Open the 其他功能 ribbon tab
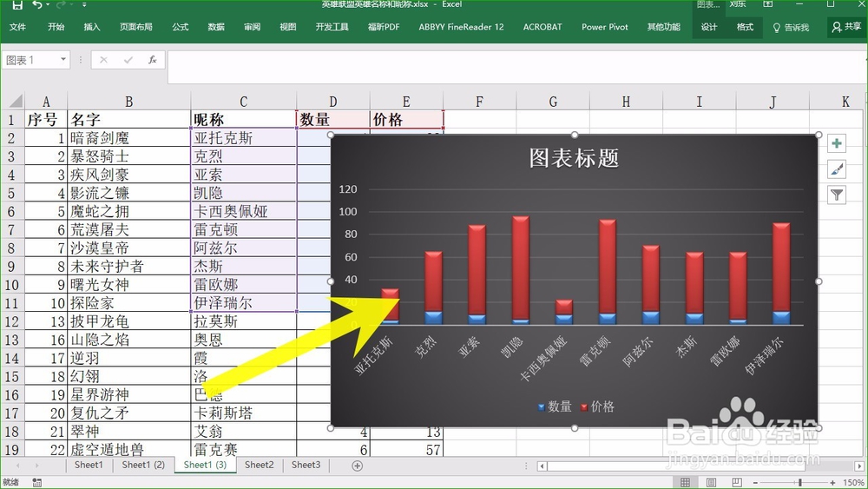This screenshot has width=868, height=489. click(664, 27)
